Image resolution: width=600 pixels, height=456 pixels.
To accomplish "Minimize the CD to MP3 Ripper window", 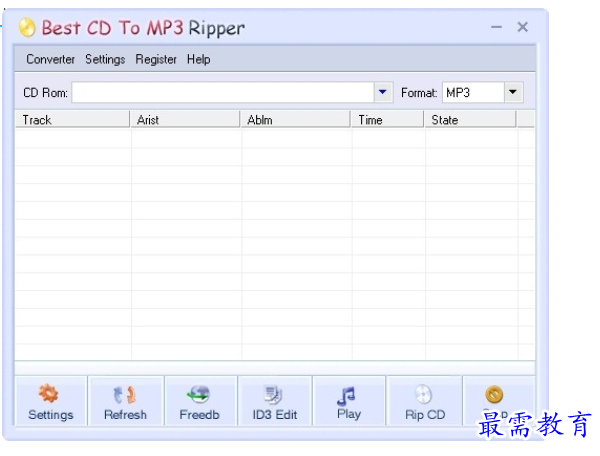I will point(497,27).
